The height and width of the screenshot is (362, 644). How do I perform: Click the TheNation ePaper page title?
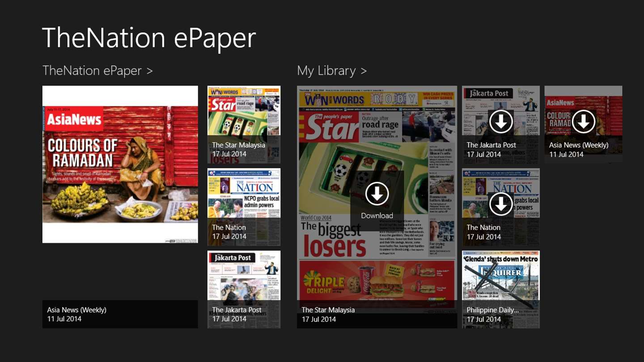(149, 38)
